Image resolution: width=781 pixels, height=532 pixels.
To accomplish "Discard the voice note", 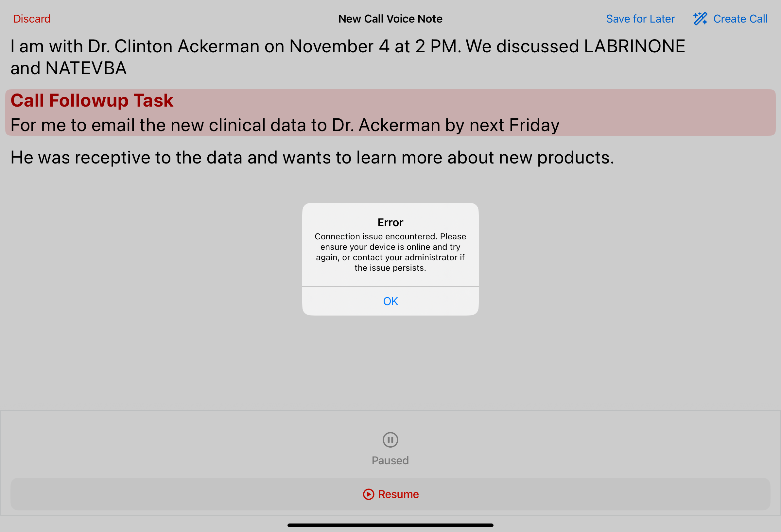I will pyautogui.click(x=32, y=19).
